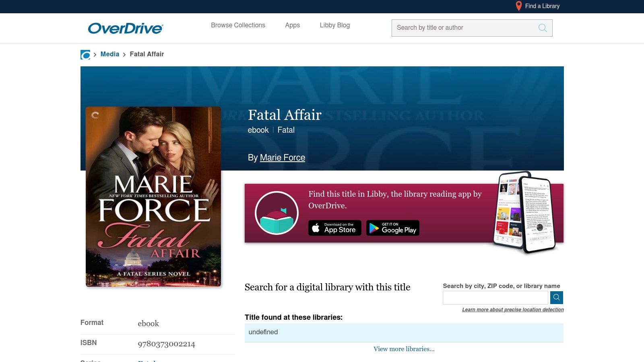Viewport: 644px width, 362px height.
Task: Click the phones image showing Libby app
Action: (x=524, y=212)
